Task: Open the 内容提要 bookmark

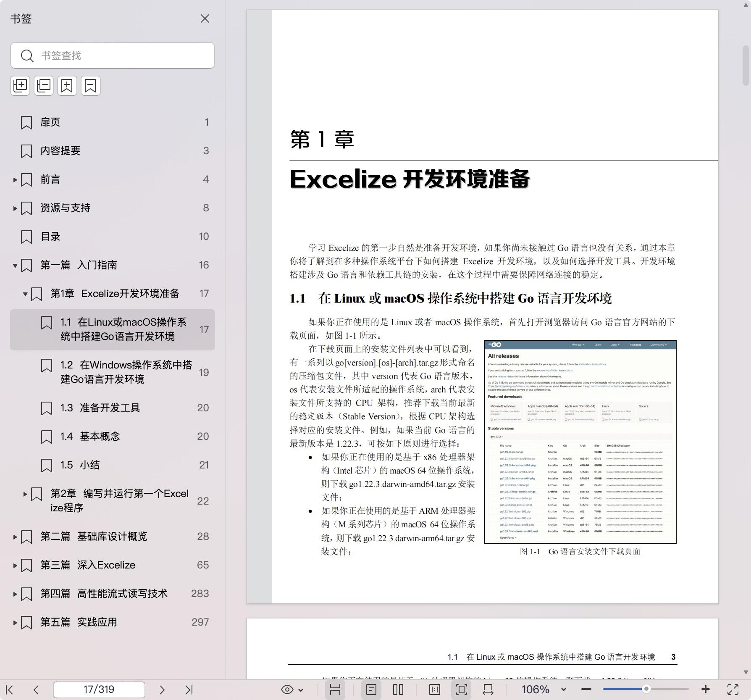Action: [x=113, y=151]
